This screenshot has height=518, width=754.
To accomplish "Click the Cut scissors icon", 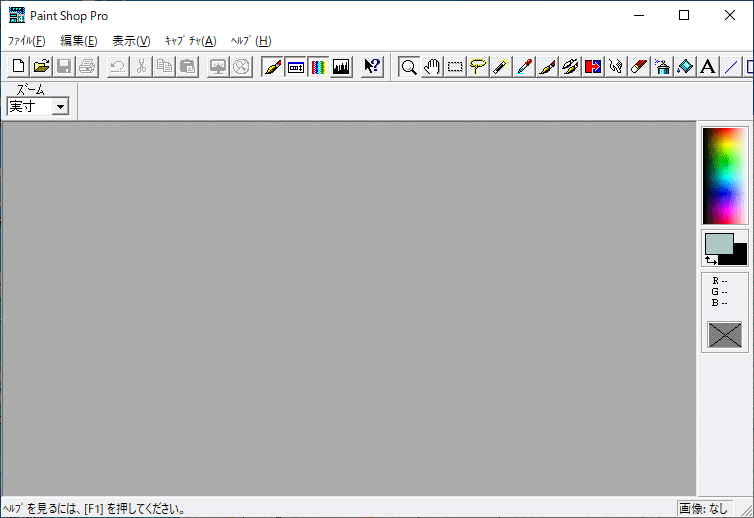I will coord(141,66).
